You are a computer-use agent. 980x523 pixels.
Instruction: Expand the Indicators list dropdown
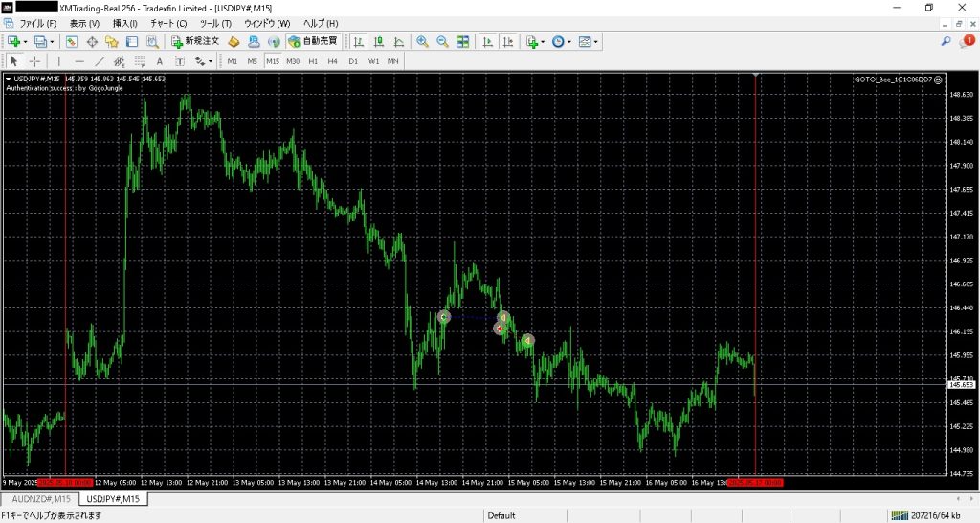coord(544,41)
